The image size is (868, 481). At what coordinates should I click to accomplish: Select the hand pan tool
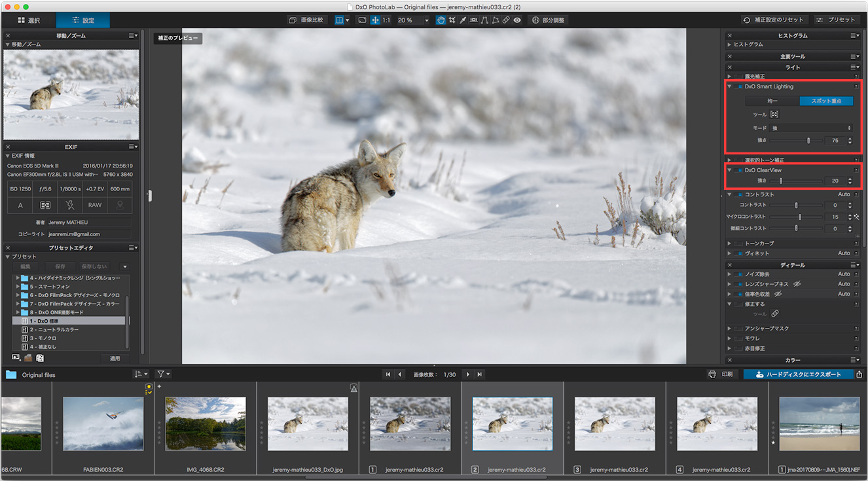[x=441, y=20]
